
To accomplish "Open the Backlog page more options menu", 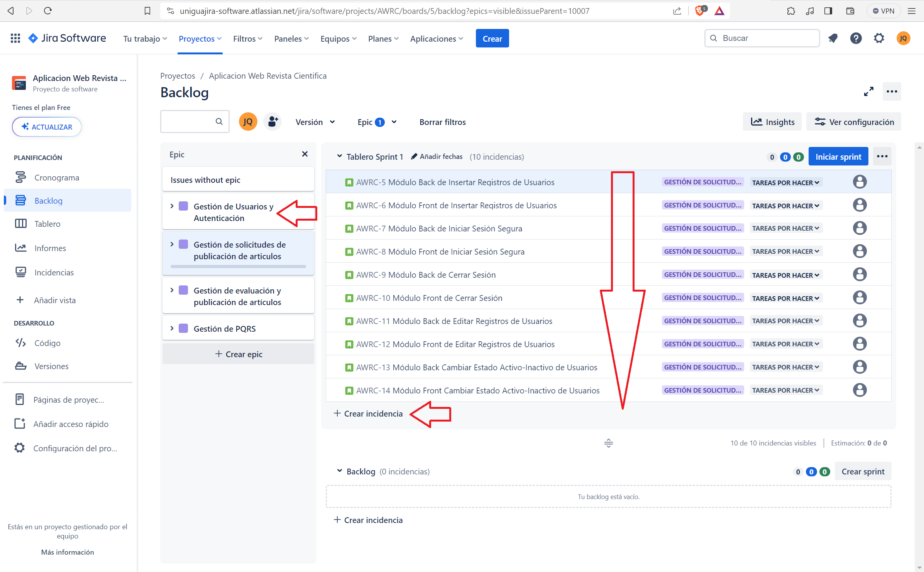I will pyautogui.click(x=892, y=91).
